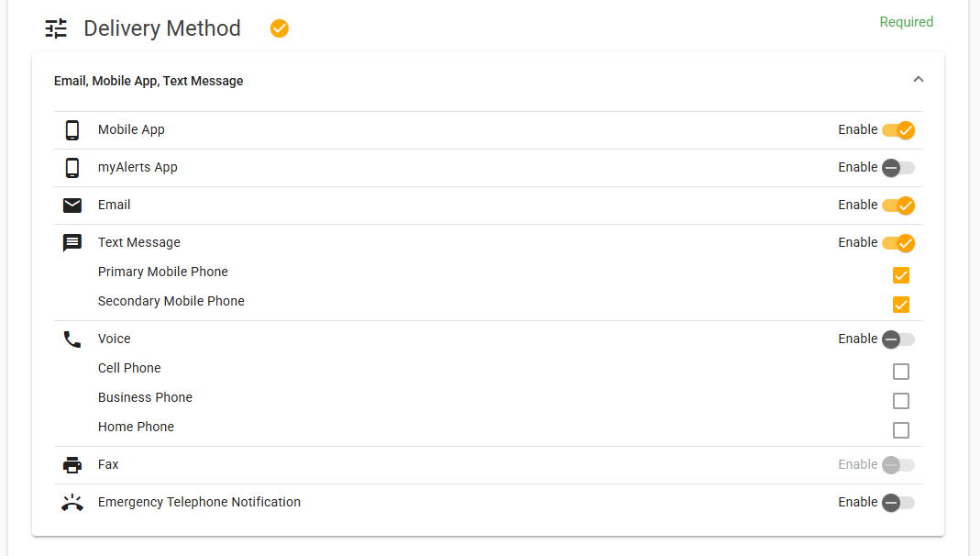Tick the Home Phone checkbox
Screen dimensions: 980x556
pos(901,430)
